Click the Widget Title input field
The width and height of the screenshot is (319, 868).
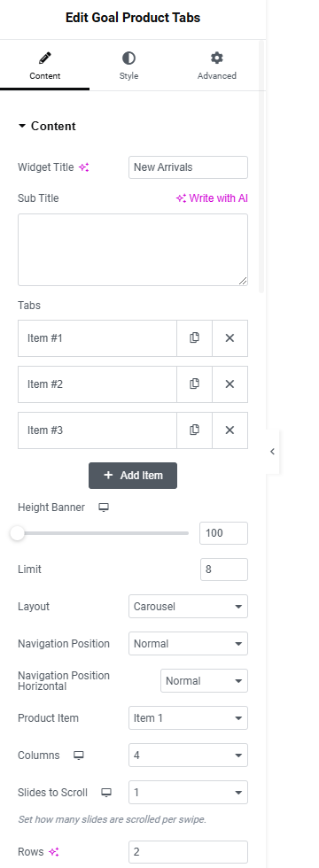188,167
